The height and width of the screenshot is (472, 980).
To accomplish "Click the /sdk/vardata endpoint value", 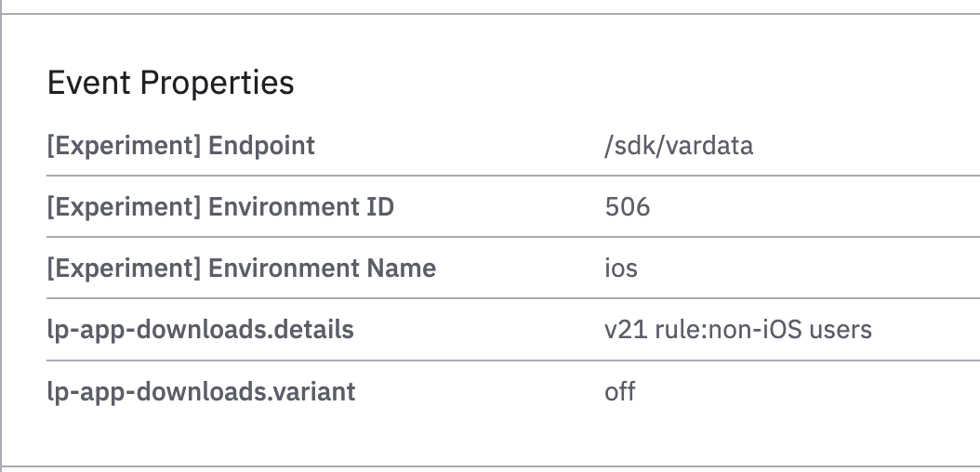I will 678,146.
